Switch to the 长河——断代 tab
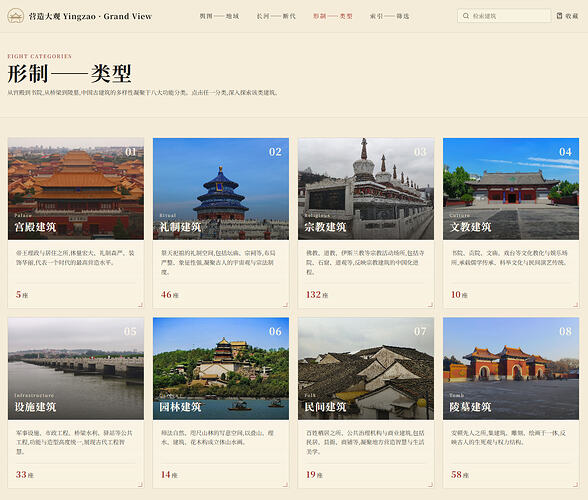This screenshot has width=588, height=500. coord(276,16)
